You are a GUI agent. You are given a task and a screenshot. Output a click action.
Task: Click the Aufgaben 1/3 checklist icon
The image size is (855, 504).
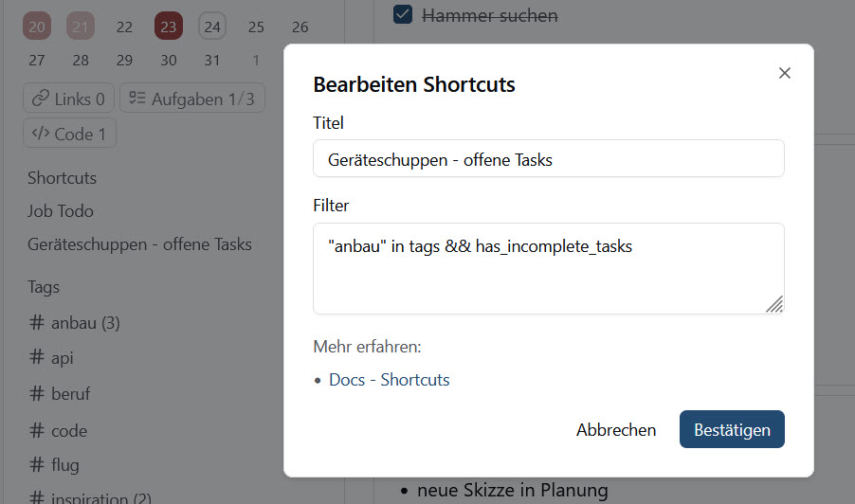pos(137,99)
